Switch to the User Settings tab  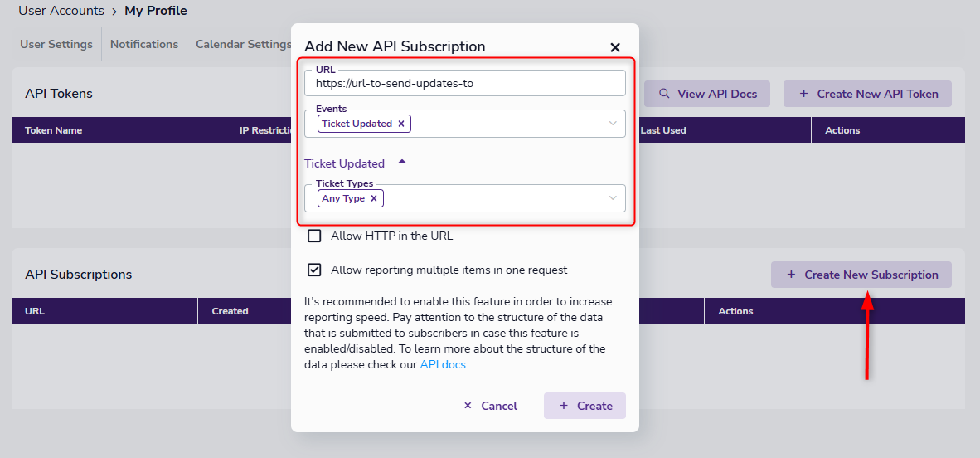[x=56, y=44]
